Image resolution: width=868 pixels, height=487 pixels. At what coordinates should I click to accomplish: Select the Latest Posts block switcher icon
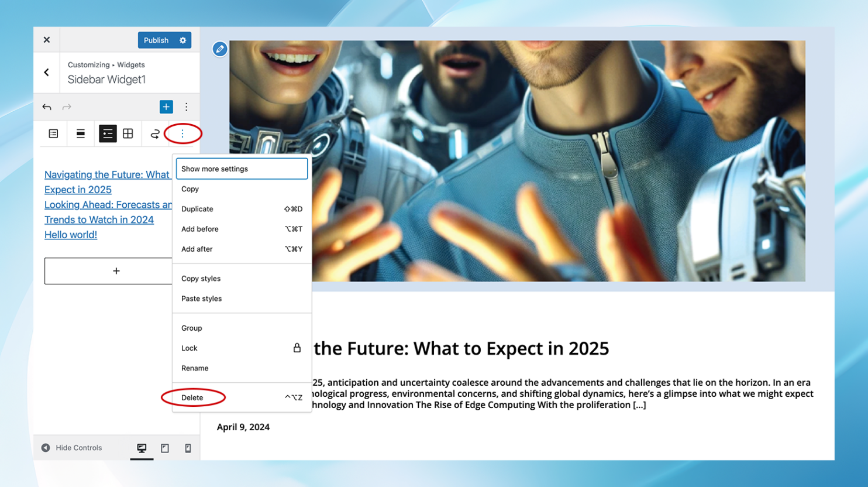click(x=53, y=133)
